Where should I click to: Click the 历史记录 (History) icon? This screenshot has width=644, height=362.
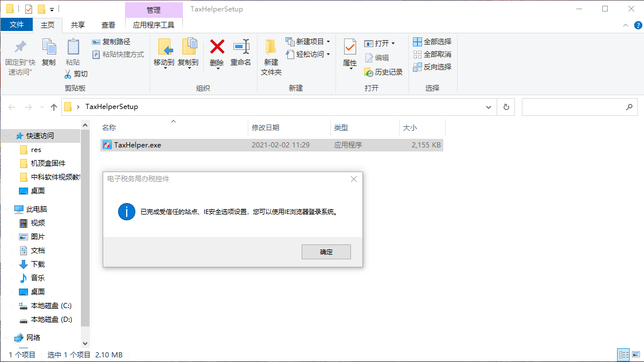click(369, 72)
